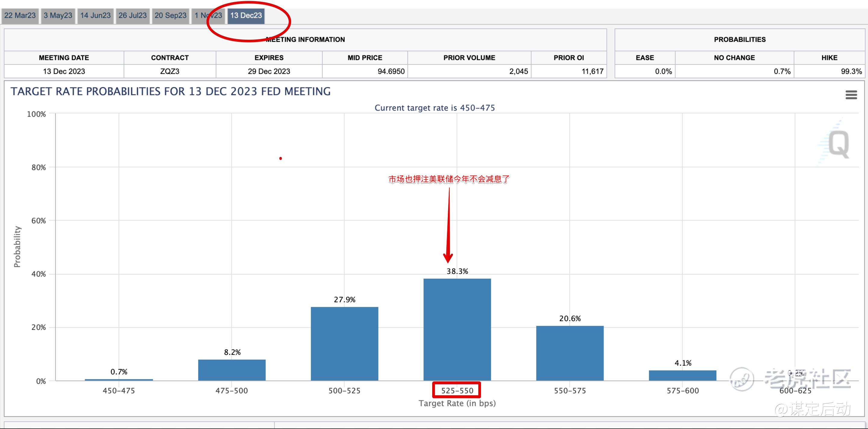
Task: Click the 27.9% bar for 500-525
Action: click(x=344, y=343)
